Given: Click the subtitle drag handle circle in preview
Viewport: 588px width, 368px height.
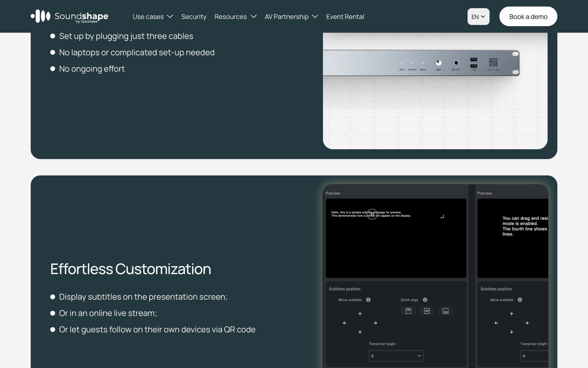Looking at the screenshot, I should 372,214.
